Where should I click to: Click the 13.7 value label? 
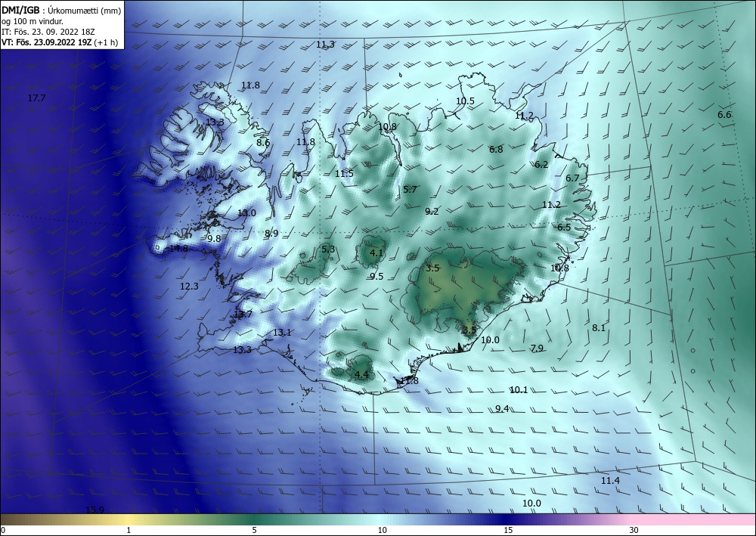point(243,314)
